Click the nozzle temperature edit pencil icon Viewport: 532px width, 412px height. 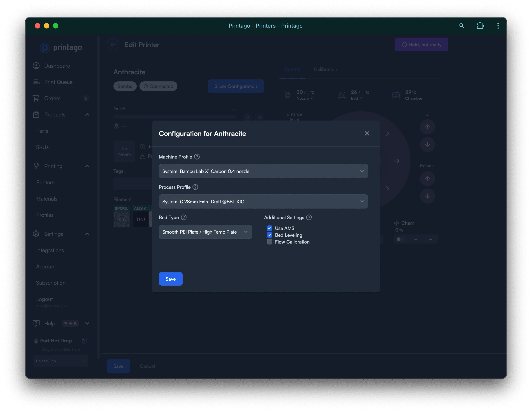coord(312,98)
